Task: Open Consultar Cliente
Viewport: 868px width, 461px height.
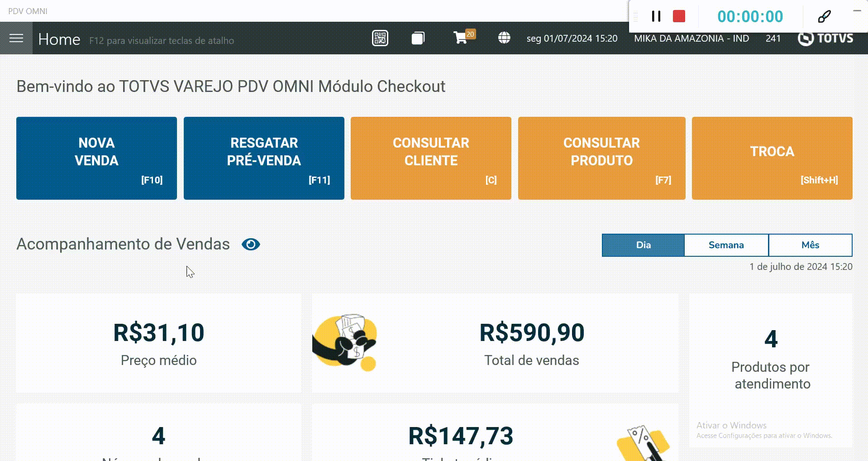Action: [x=431, y=158]
